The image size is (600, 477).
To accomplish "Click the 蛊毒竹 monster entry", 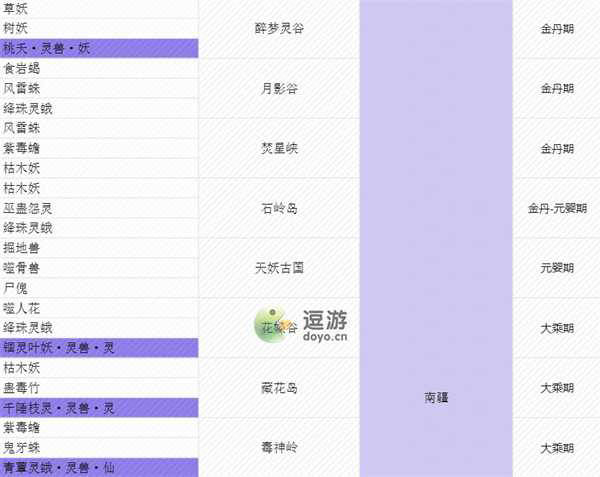I will coord(22,388).
